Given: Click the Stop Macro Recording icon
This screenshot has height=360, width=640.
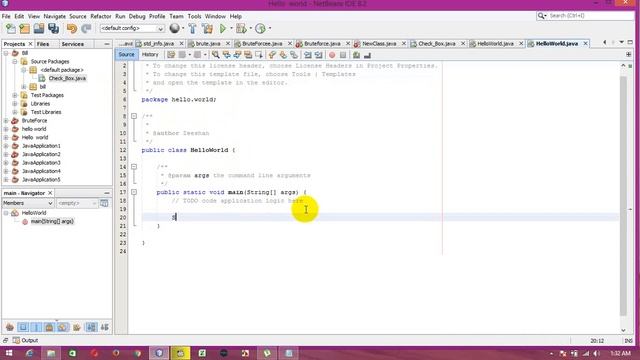Looking at the screenshot, I should (343, 55).
